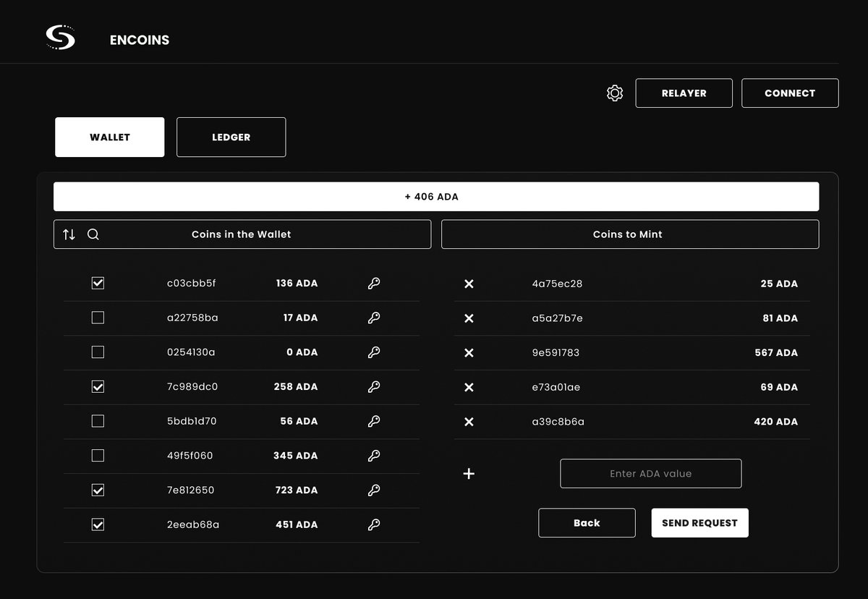Click key icon for coin 7c989dc0

(x=374, y=387)
